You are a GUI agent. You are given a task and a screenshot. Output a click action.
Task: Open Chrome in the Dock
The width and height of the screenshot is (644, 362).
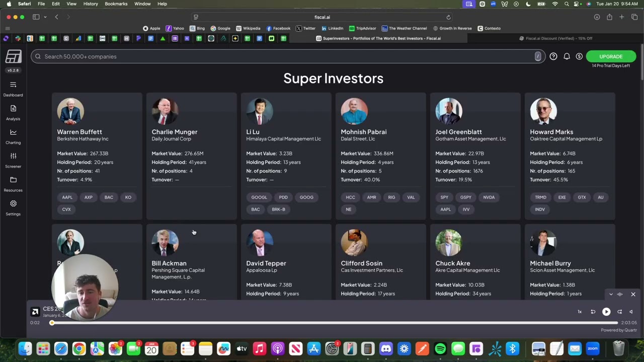click(79, 348)
